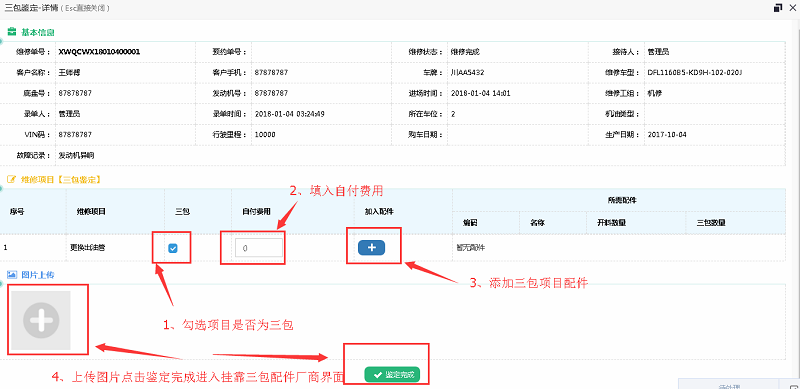The width and height of the screenshot is (800, 389).
Task: Click the 录单人 value 管理员
Action: tap(69, 114)
